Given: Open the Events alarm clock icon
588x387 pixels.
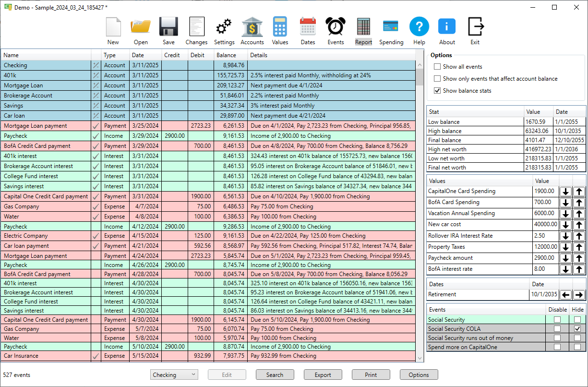Looking at the screenshot, I should point(336,31).
